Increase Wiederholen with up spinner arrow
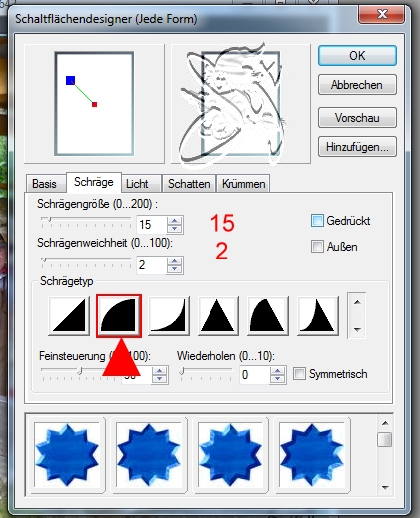This screenshot has width=420, height=518. click(277, 371)
